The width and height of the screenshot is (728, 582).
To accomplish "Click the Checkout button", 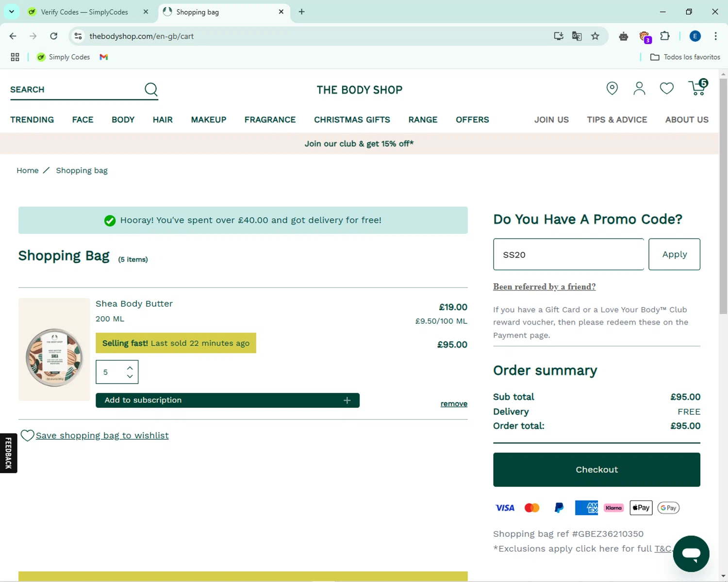I will tap(596, 469).
